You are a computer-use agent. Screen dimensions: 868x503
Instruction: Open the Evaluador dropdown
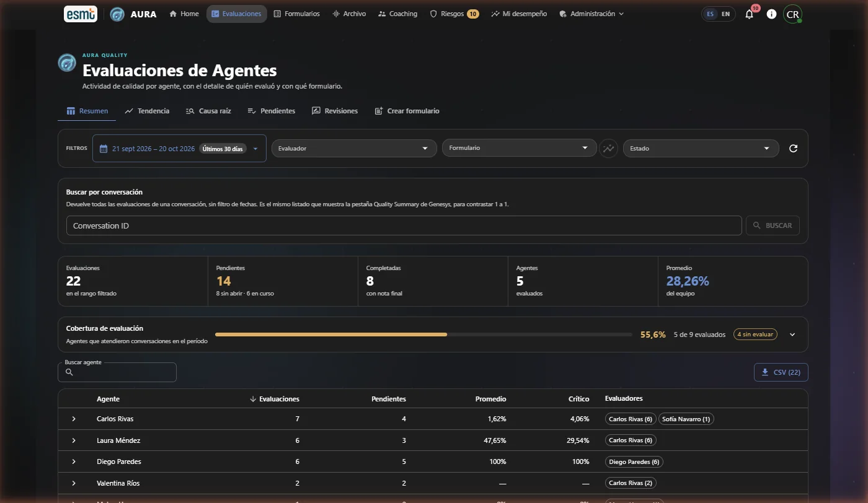point(353,149)
